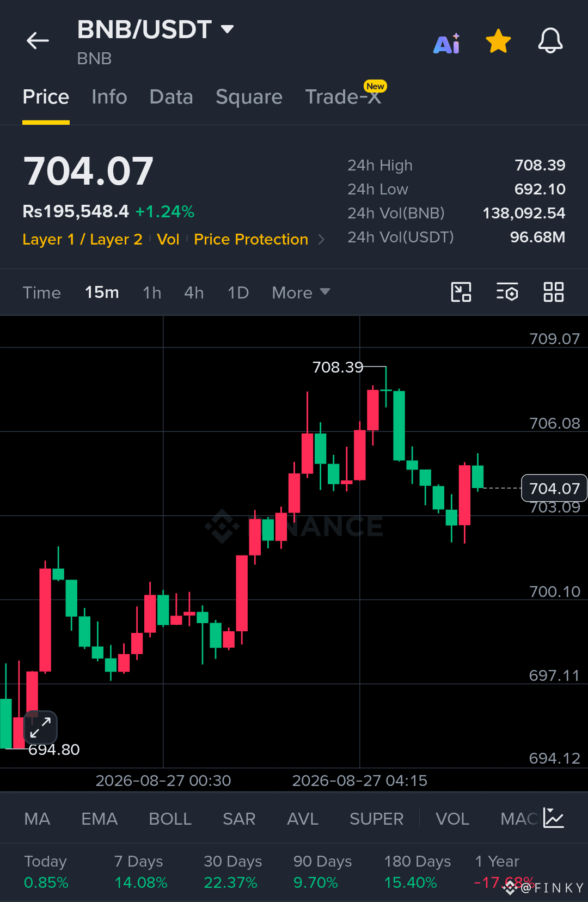This screenshot has width=588, height=902.
Task: Expand the More intervals dropdown
Action: 301,292
